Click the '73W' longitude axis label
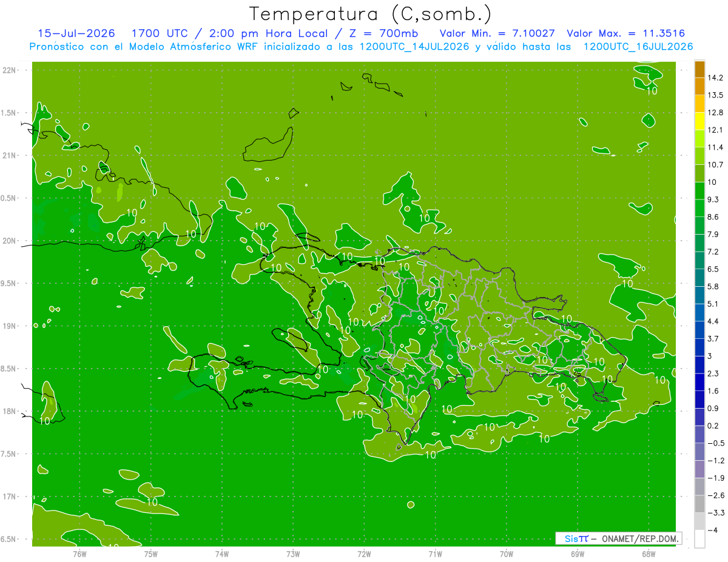728x562 pixels. (x=293, y=554)
